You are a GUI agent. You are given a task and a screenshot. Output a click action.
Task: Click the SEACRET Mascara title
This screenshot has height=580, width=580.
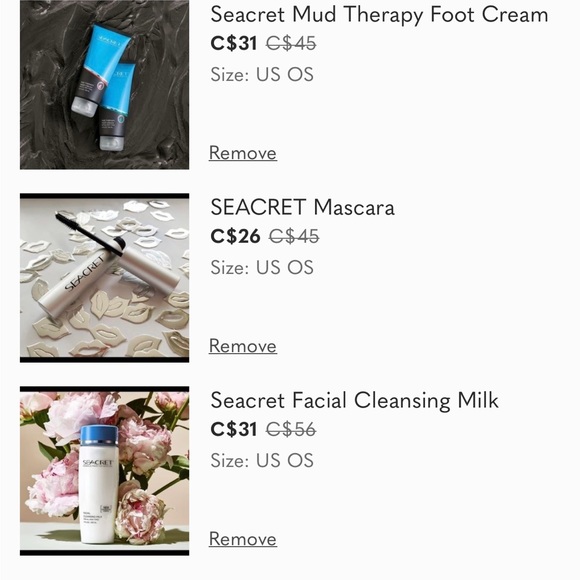tap(303, 207)
